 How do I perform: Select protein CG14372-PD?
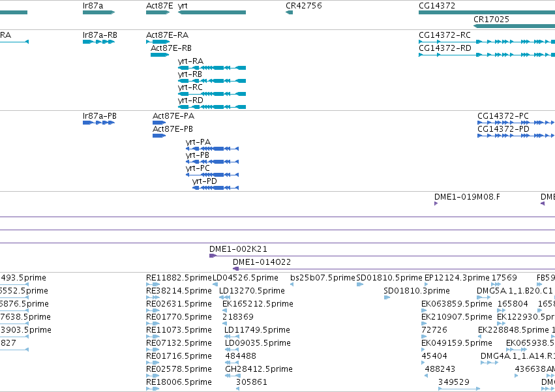click(516, 136)
